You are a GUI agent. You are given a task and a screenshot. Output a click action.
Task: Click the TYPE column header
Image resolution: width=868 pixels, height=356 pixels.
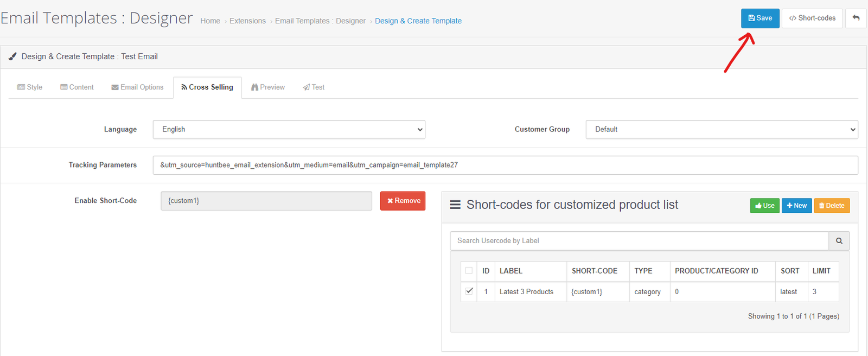[x=650, y=271]
